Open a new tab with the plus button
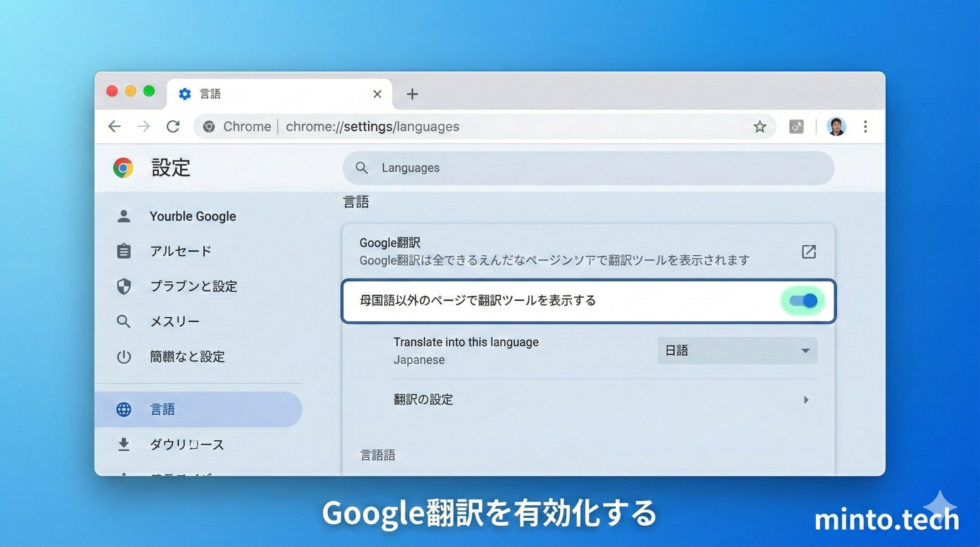 click(412, 94)
